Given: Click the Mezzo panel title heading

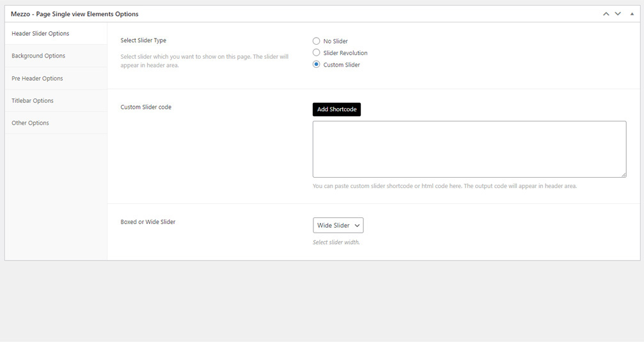Looking at the screenshot, I should click(x=75, y=13).
